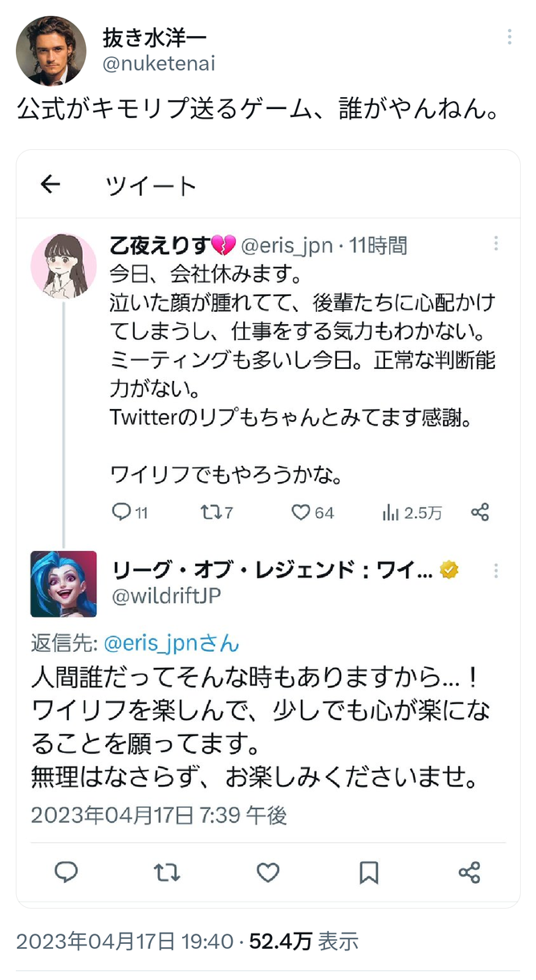
Task: Retweet the wildriftJP reply
Action: pyautogui.click(x=167, y=873)
